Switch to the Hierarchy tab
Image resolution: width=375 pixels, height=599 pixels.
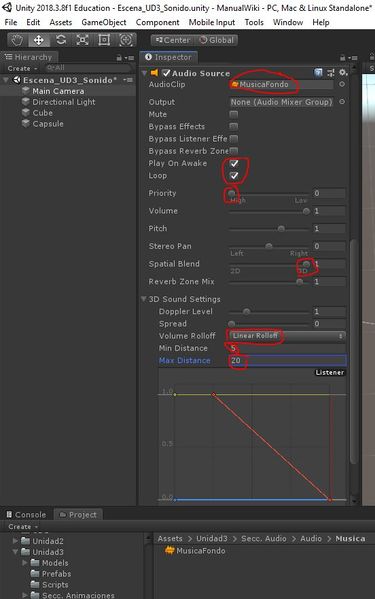[x=29, y=57]
